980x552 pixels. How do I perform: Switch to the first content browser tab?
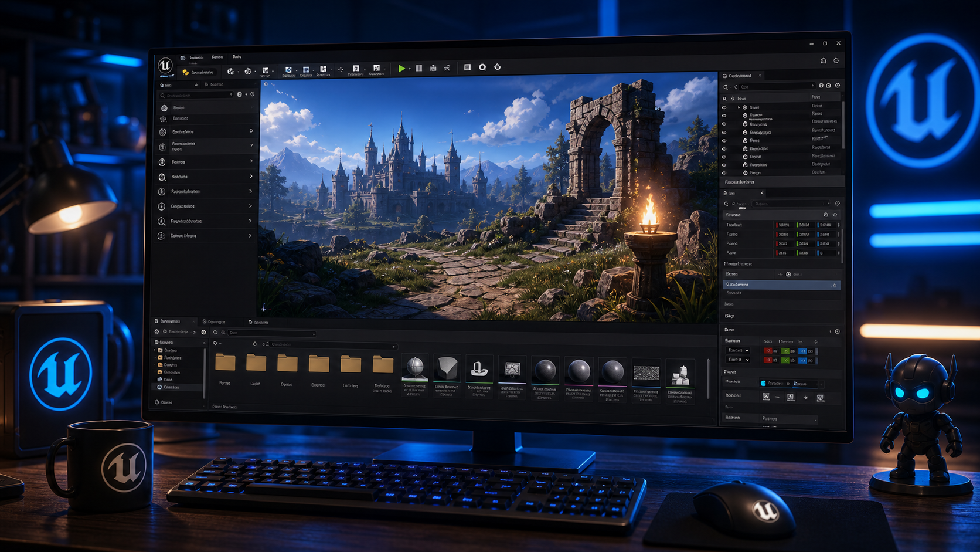click(174, 321)
